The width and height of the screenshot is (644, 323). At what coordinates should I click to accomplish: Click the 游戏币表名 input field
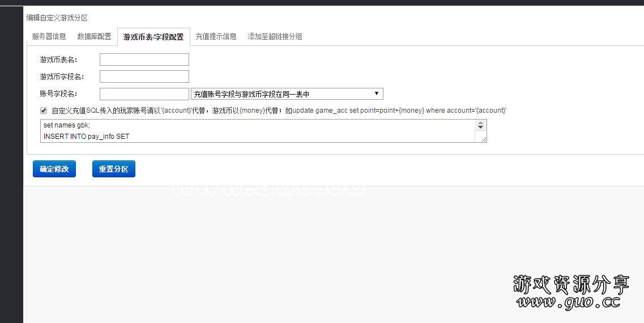144,59
